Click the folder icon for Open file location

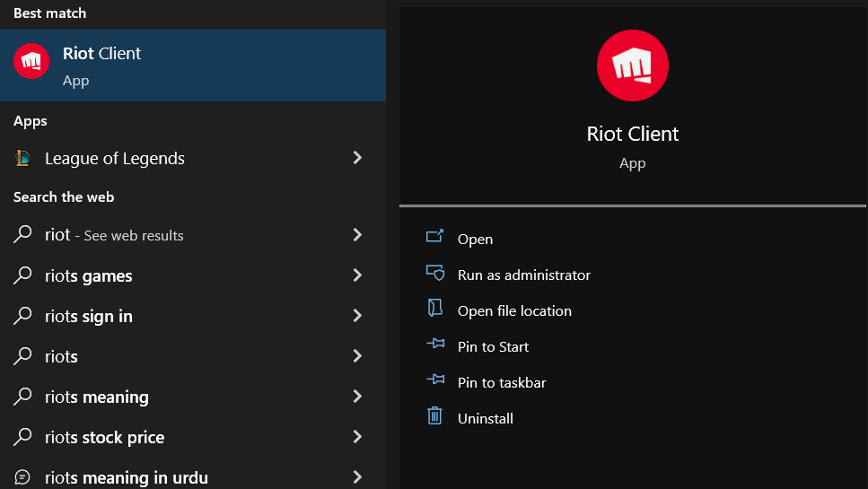(x=435, y=308)
